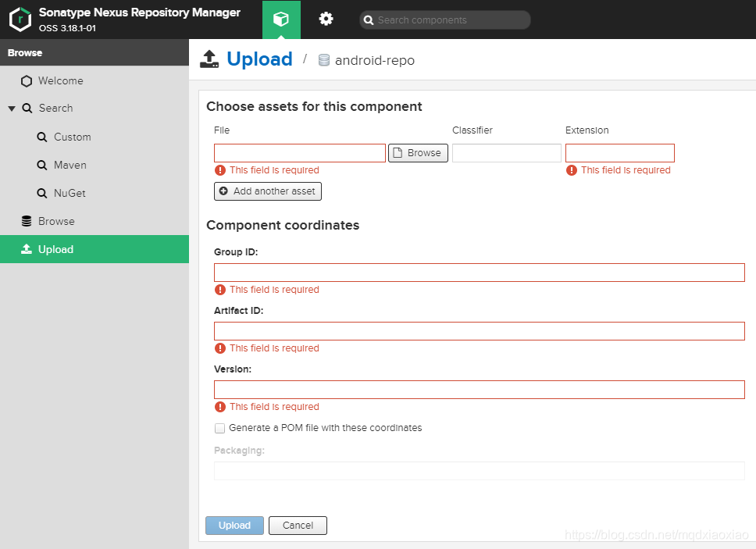Click the error icon under Artifact ID

point(220,348)
